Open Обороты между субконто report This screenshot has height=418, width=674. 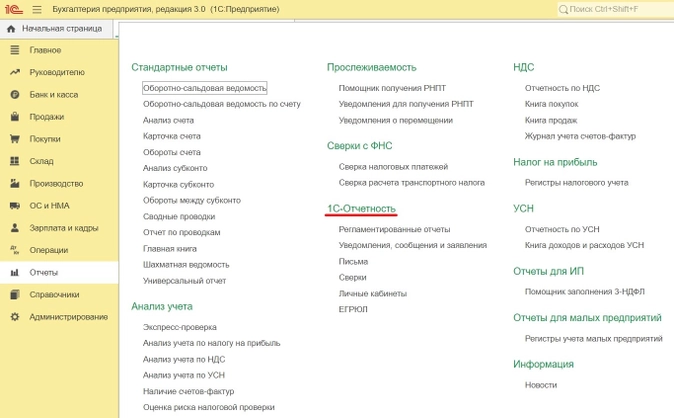[192, 200]
